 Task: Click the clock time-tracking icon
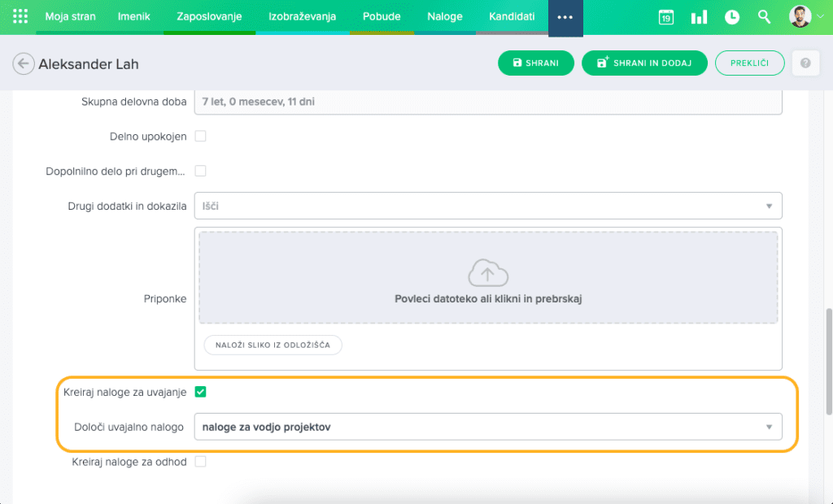(x=731, y=17)
